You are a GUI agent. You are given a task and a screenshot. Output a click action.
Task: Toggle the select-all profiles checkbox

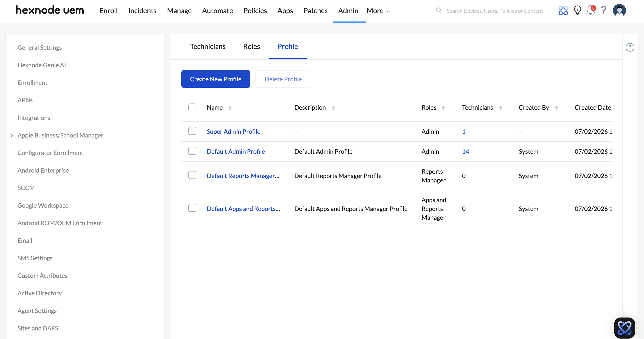pos(192,107)
